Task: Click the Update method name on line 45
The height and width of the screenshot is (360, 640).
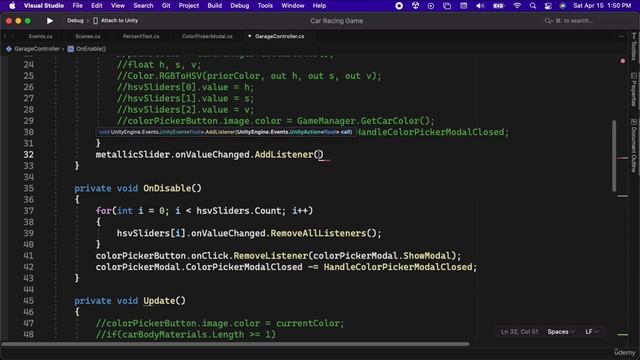Action: tap(159, 301)
